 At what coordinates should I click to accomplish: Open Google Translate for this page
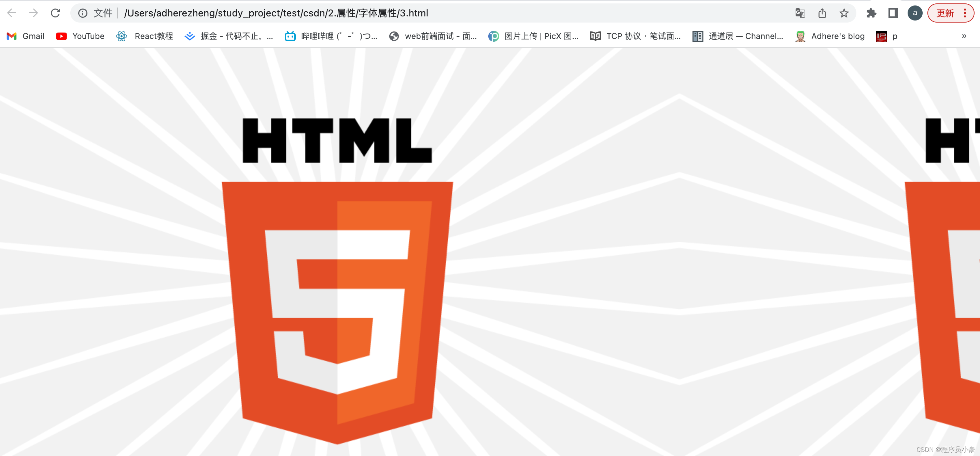800,13
